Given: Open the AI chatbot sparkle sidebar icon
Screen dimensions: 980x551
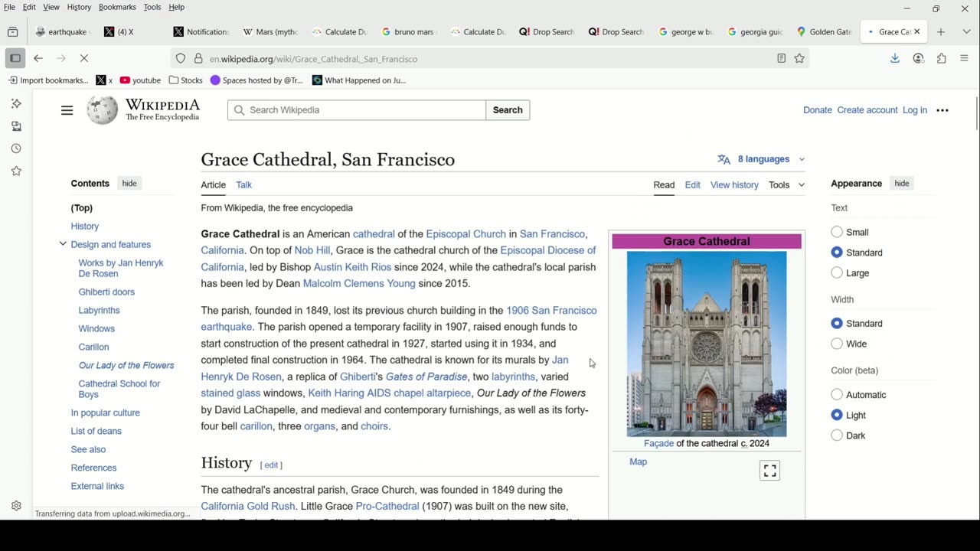Looking at the screenshot, I should coord(16,103).
